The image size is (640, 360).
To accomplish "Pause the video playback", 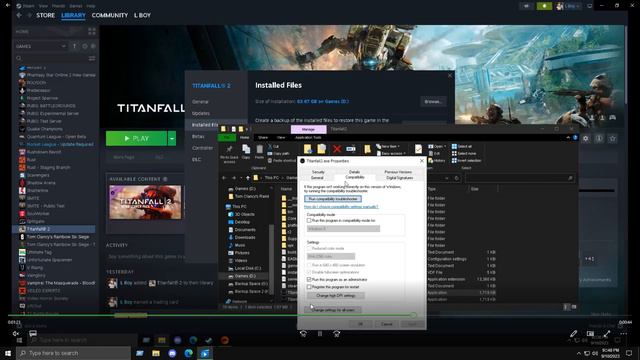I will tap(320, 334).
